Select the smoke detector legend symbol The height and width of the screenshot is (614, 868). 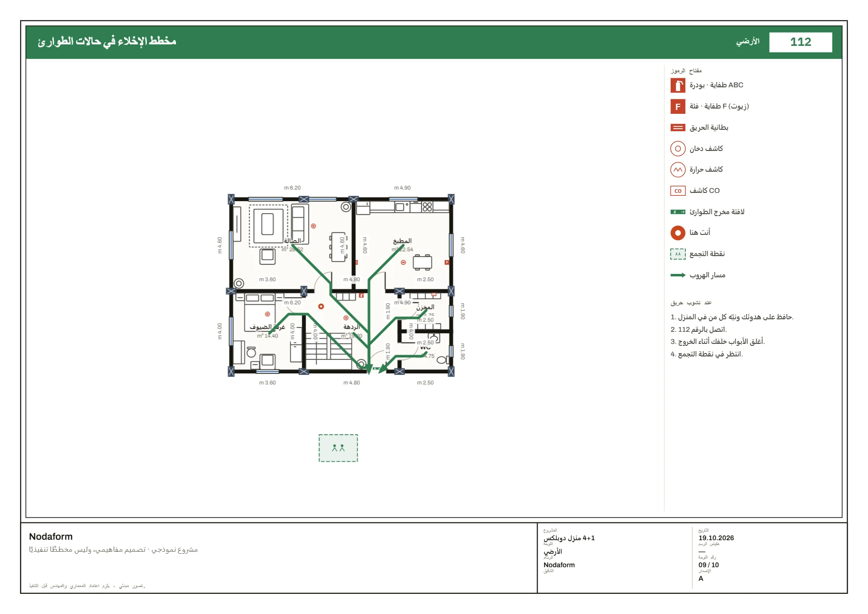(678, 149)
